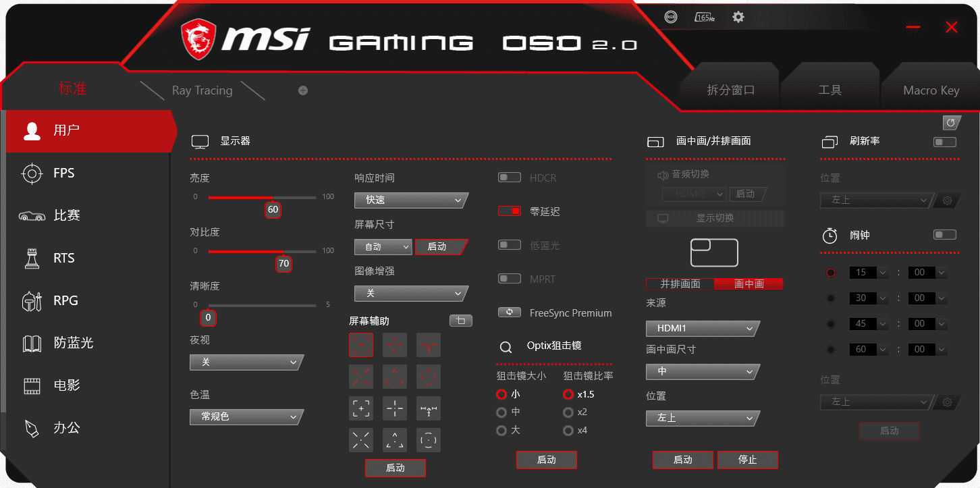Open the 图像增强 image enhancement dropdown

[x=411, y=294]
